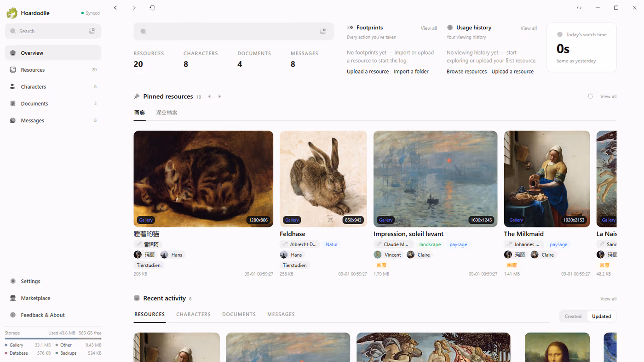Click the DOCUMENTS 4 counter

pos(254,60)
